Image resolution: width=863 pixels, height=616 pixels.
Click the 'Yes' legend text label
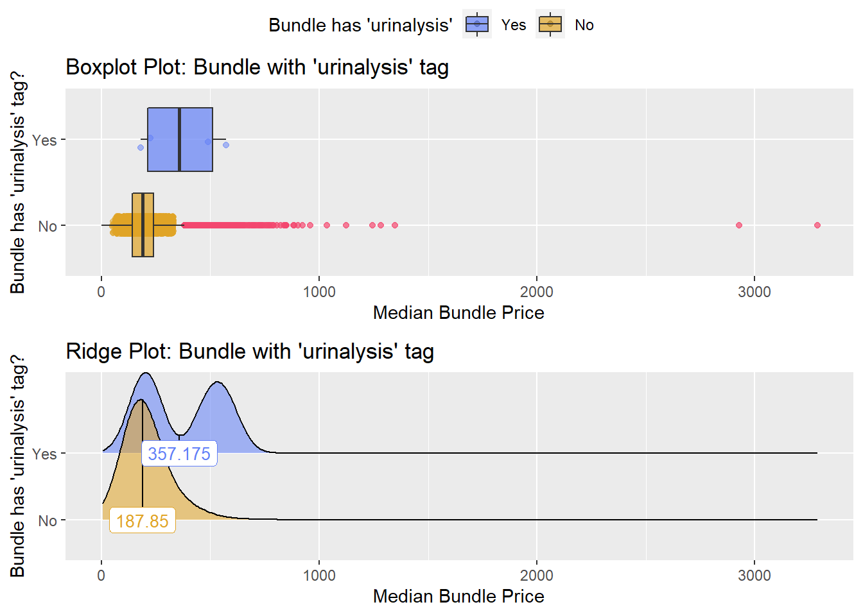click(514, 25)
